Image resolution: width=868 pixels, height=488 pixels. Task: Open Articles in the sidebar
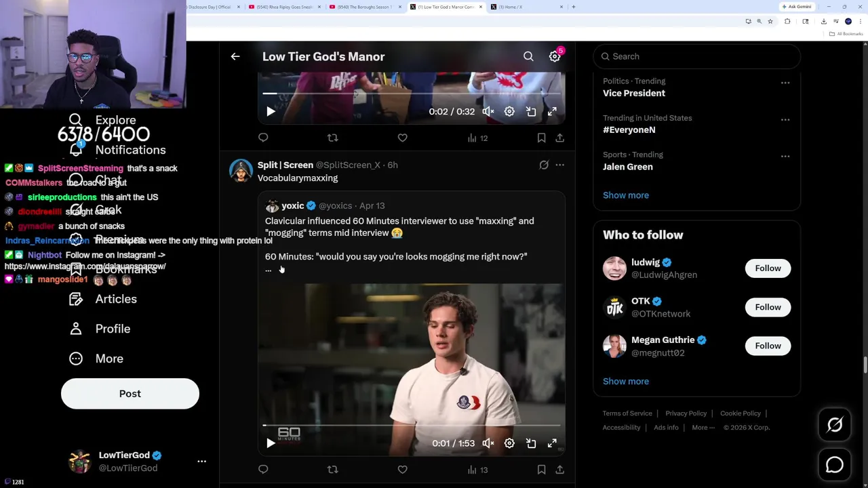[x=103, y=299]
